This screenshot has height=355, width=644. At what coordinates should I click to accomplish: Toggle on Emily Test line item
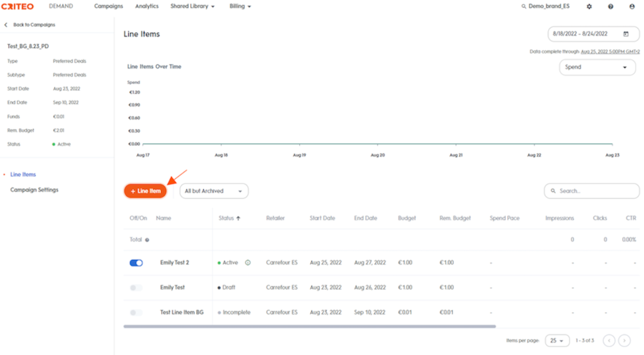(x=137, y=288)
